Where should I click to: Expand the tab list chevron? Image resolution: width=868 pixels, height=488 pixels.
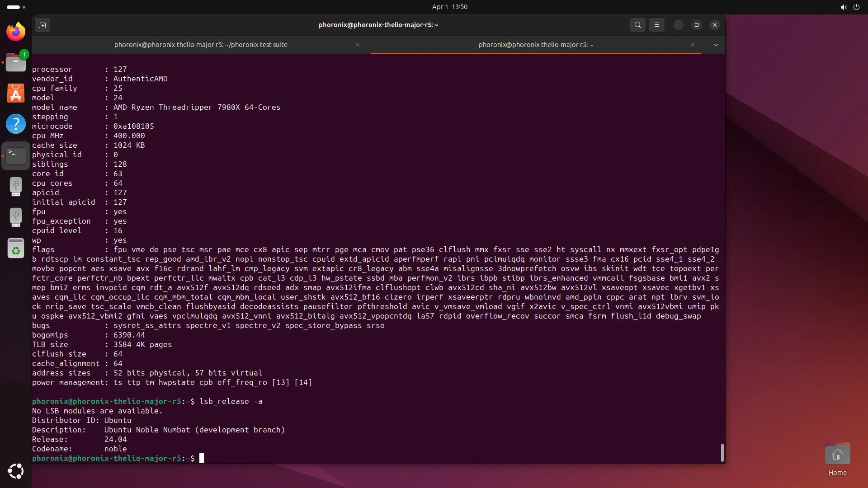716,45
